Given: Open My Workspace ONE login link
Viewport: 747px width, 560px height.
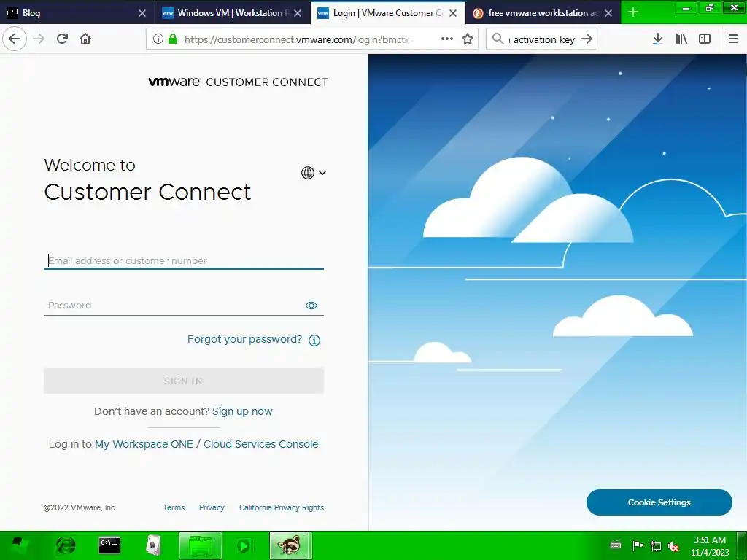Looking at the screenshot, I should coord(144,444).
